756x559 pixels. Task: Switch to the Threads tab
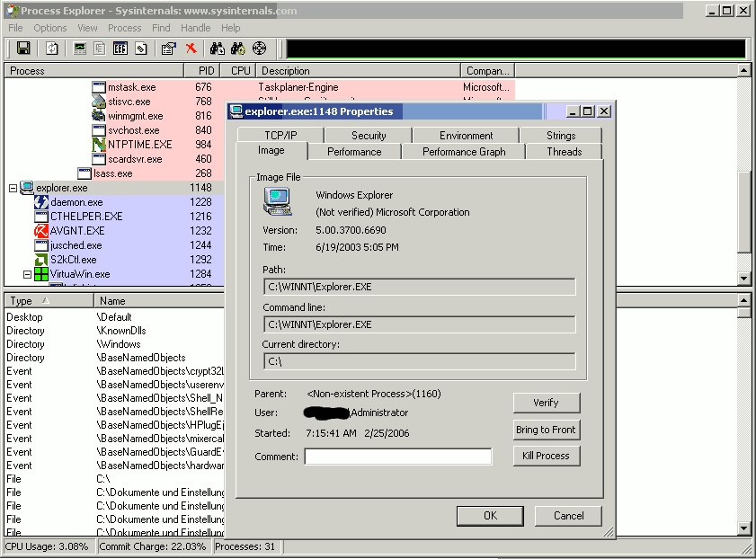[565, 152]
